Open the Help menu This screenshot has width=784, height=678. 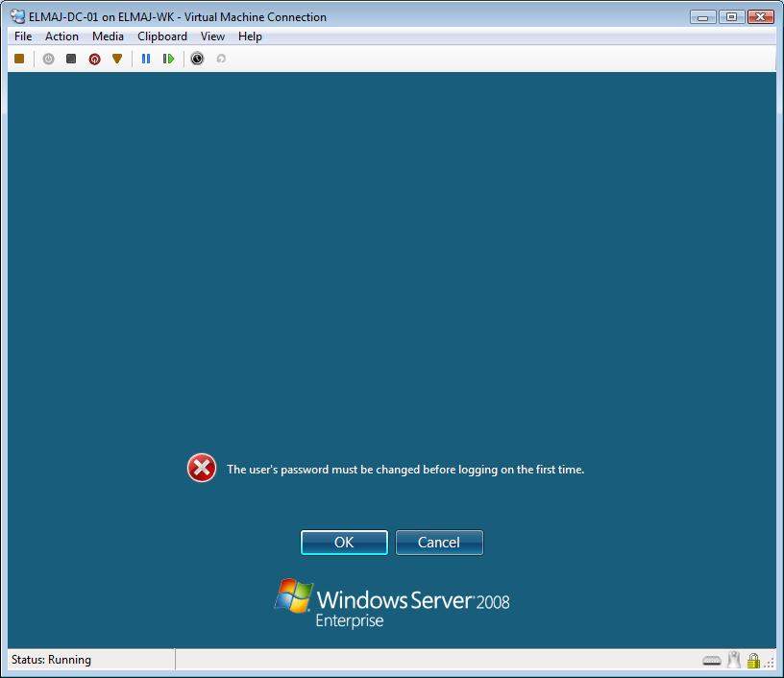250,36
